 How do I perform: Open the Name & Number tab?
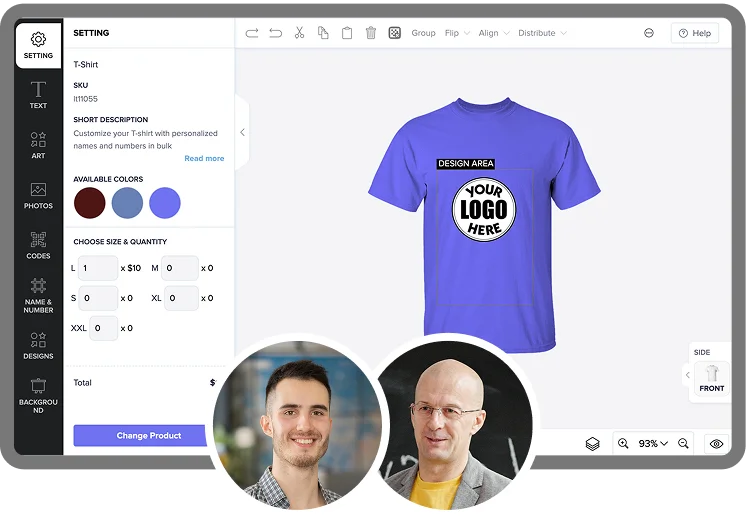[39, 296]
